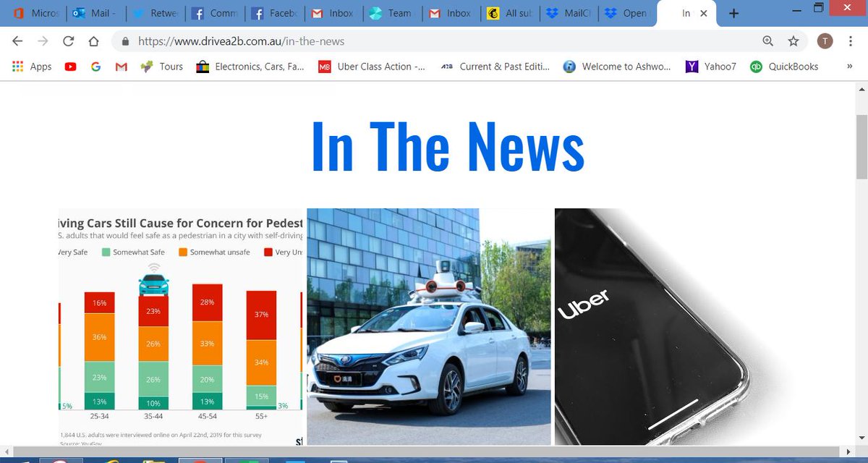Go back to previous page

(17, 41)
